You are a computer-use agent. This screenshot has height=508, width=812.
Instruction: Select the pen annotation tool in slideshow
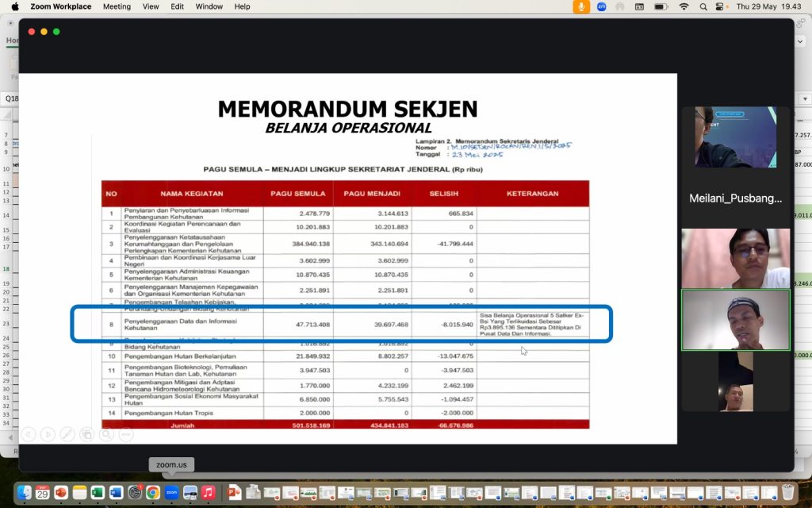tap(67, 434)
